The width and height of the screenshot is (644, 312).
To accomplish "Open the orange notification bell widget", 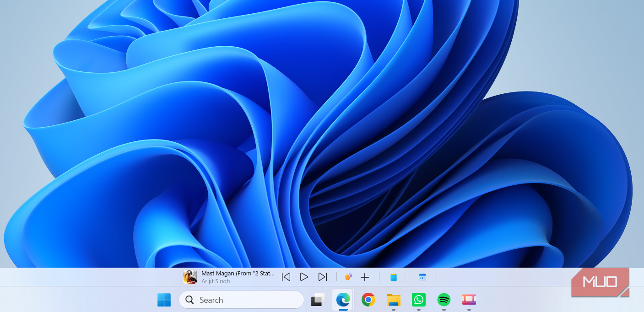I will pos(348,277).
